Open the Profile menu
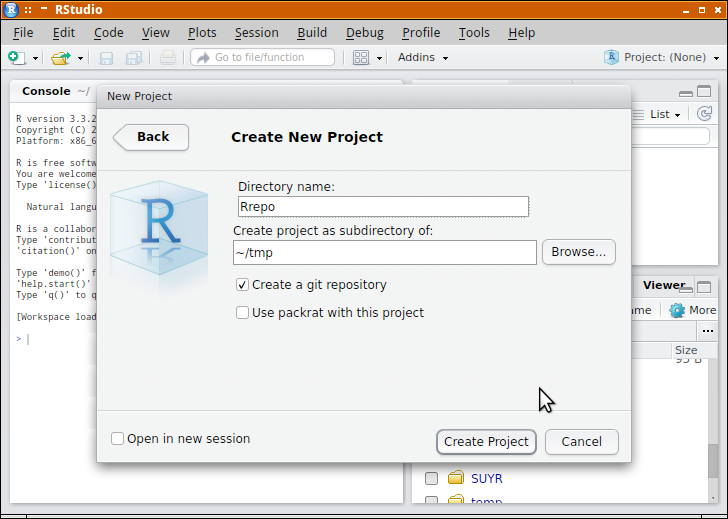 pos(421,32)
